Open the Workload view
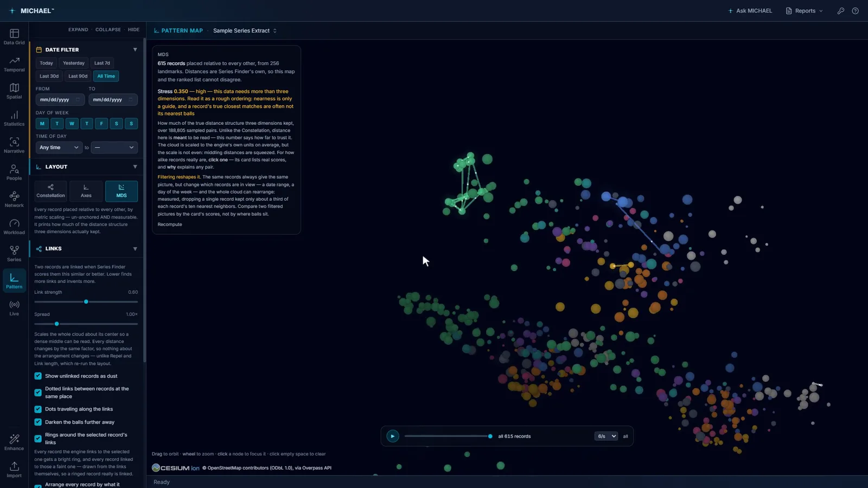 pyautogui.click(x=14, y=227)
